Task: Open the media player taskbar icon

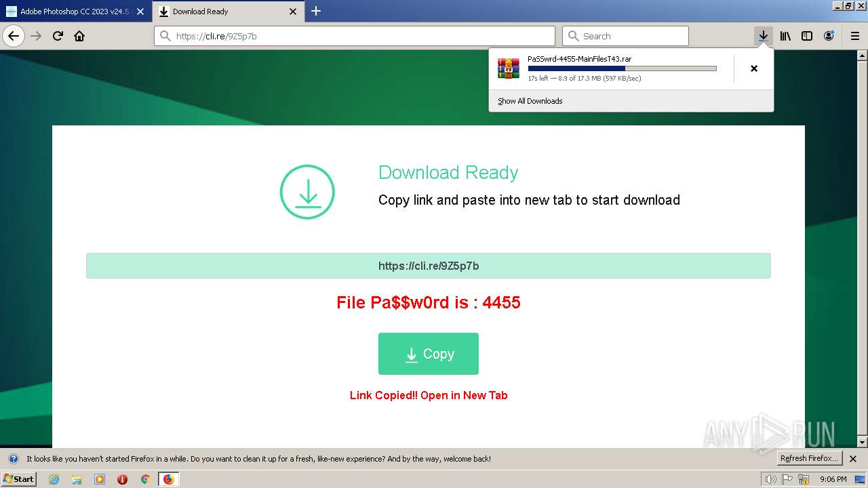Action: 100,479
